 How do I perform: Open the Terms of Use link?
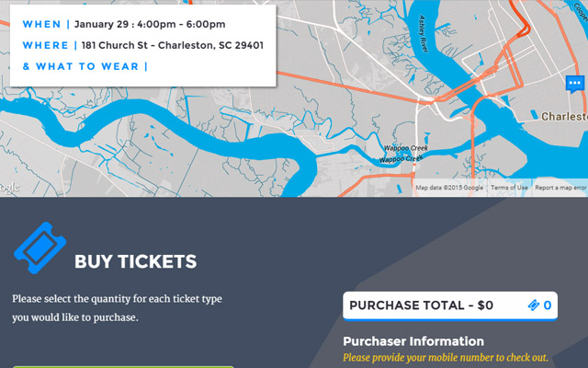pyautogui.click(x=509, y=188)
